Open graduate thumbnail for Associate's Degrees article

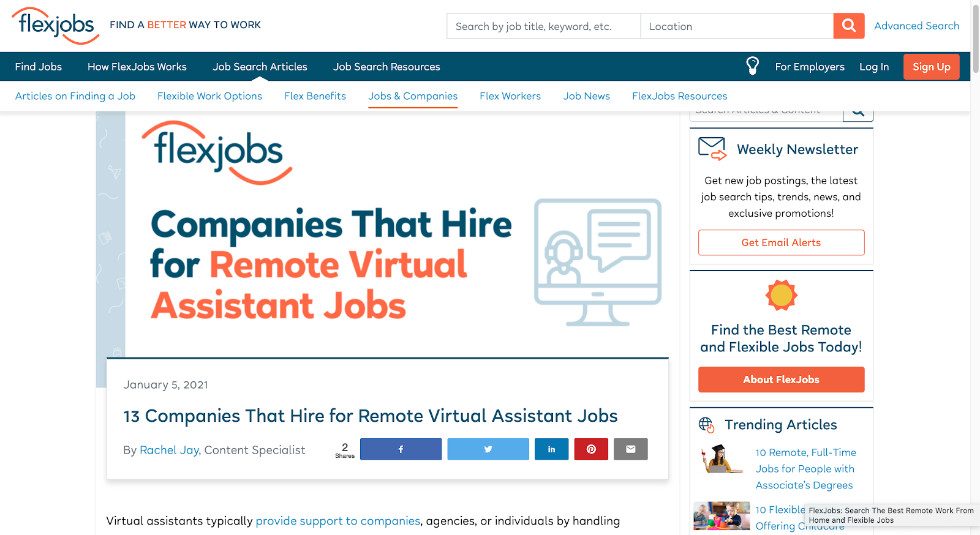pos(722,459)
